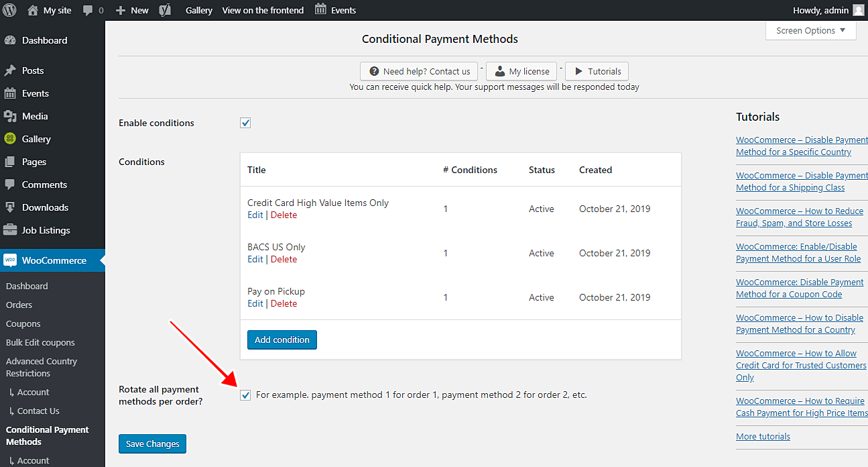Open Enable/Disable Payment Method for User Role tutorial

coord(798,253)
